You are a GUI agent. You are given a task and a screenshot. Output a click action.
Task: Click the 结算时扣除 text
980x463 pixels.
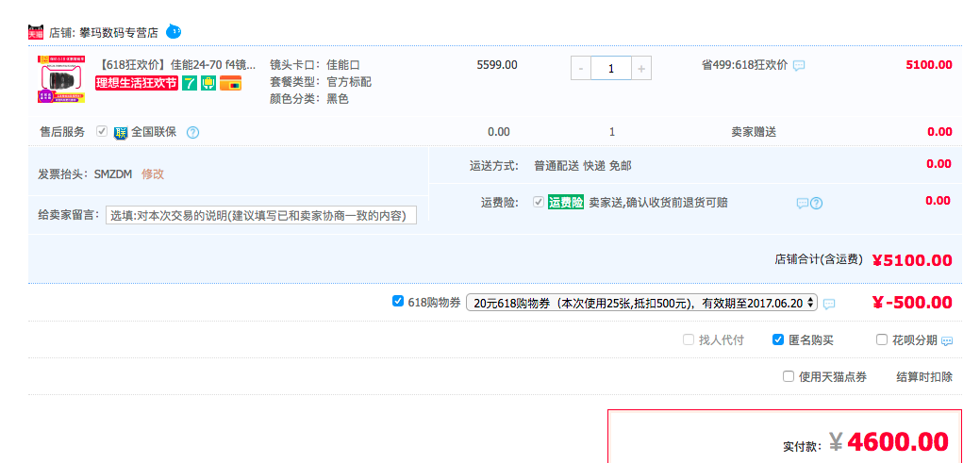(x=924, y=377)
